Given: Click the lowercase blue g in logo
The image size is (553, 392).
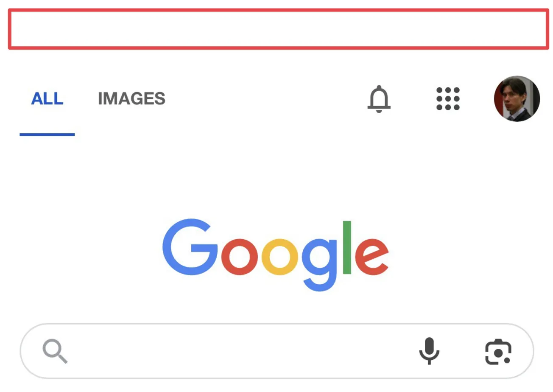Looking at the screenshot, I should click(319, 263).
